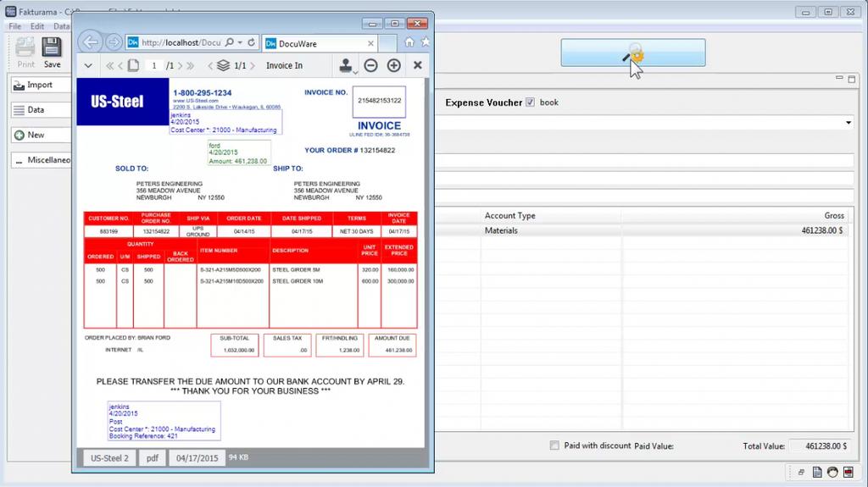
Task: Open a new browser tab
Action: click(387, 44)
